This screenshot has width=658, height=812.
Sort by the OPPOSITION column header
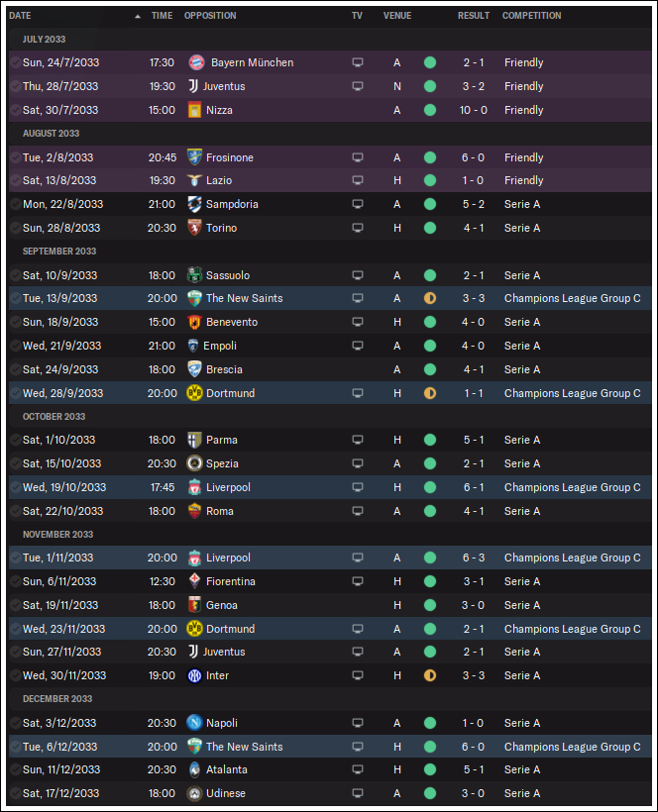[x=210, y=16]
